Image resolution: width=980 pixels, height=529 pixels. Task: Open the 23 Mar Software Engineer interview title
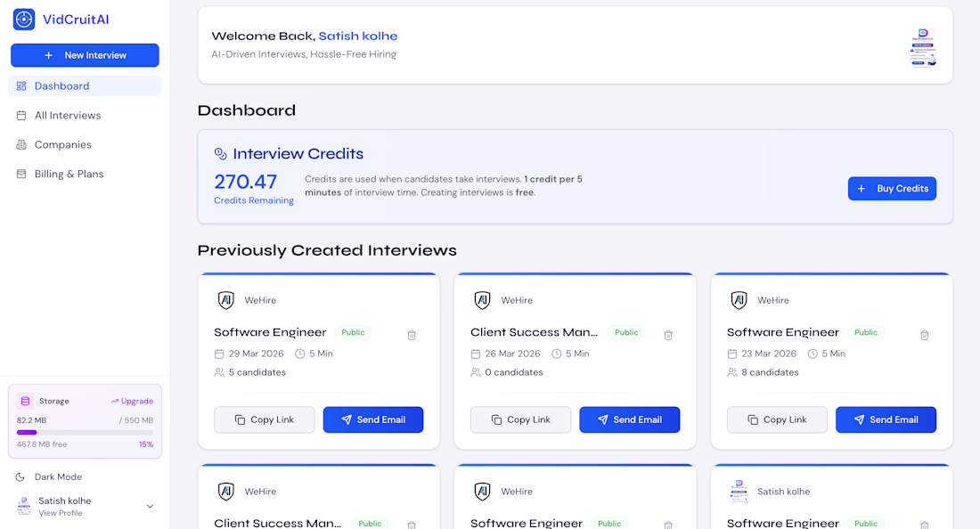coord(782,332)
